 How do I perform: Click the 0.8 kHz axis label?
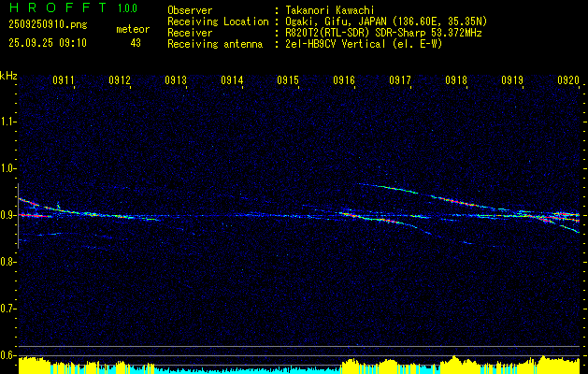pyautogui.click(x=8, y=262)
